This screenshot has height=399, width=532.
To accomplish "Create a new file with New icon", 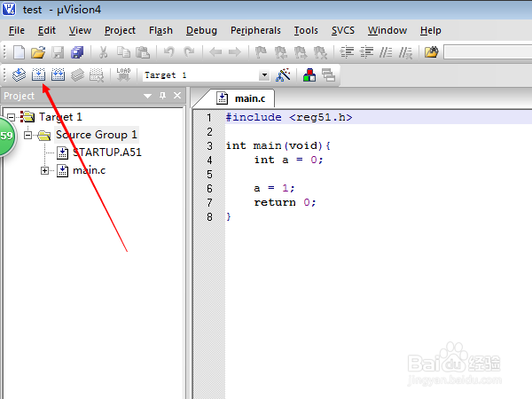I will pyautogui.click(x=19, y=52).
